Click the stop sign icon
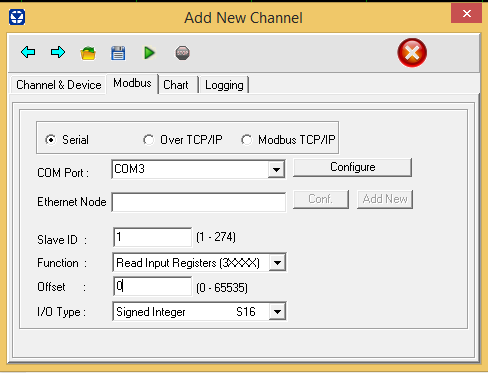488x373 pixels. 182,53
